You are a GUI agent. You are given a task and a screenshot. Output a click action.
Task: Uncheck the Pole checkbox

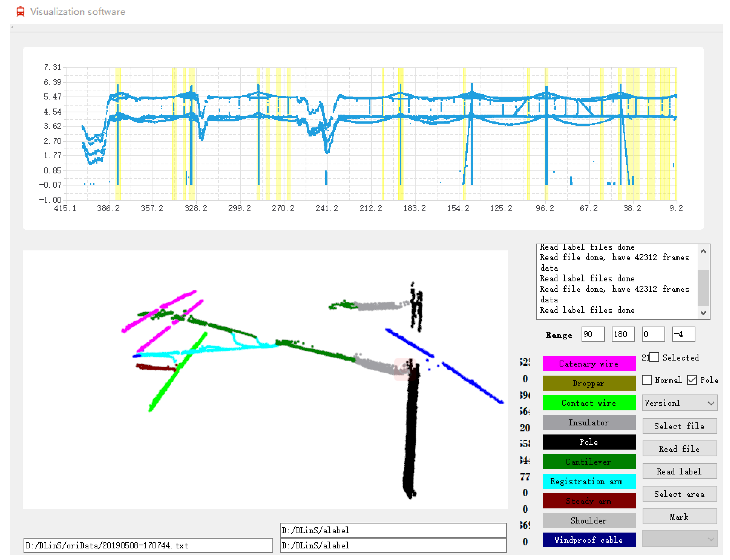[692, 380]
